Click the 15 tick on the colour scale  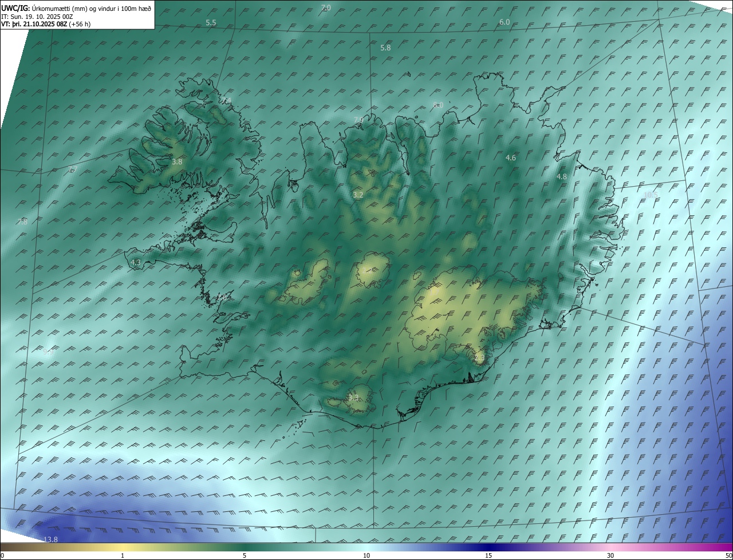coord(488,555)
